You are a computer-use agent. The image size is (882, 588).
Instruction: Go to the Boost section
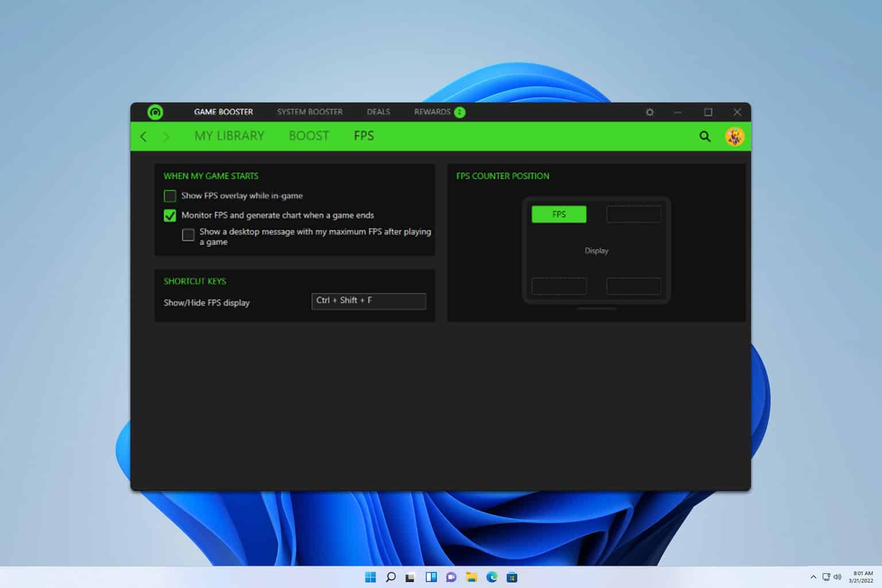tap(309, 136)
